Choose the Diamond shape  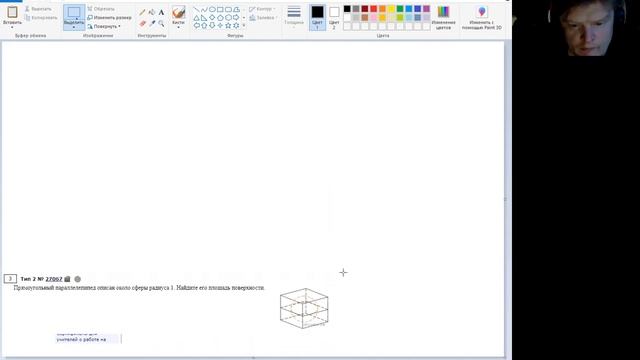212,18
